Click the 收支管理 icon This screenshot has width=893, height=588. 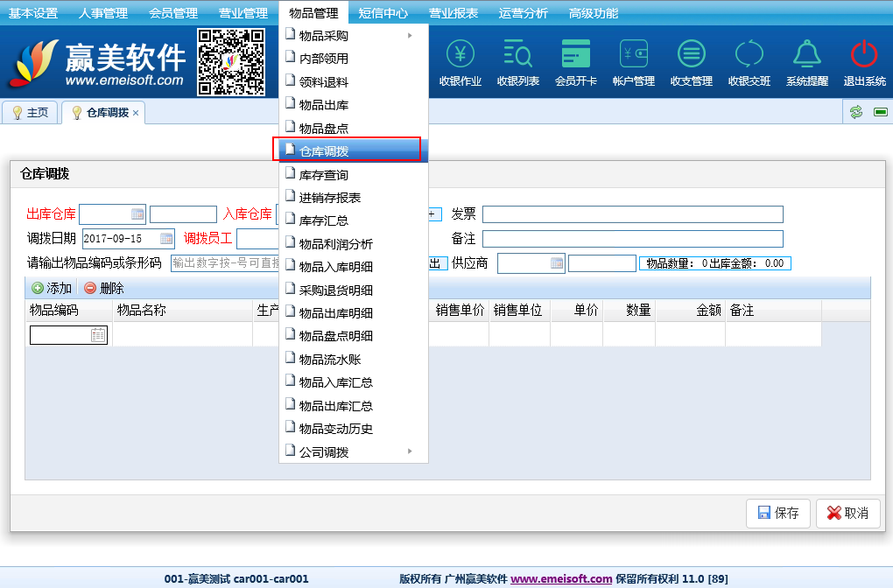[x=692, y=55]
